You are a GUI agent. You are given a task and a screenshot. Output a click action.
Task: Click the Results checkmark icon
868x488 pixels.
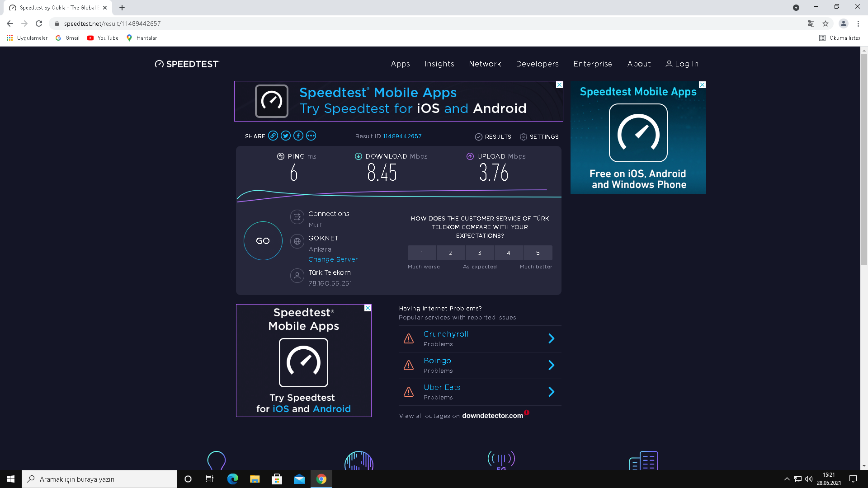click(478, 136)
